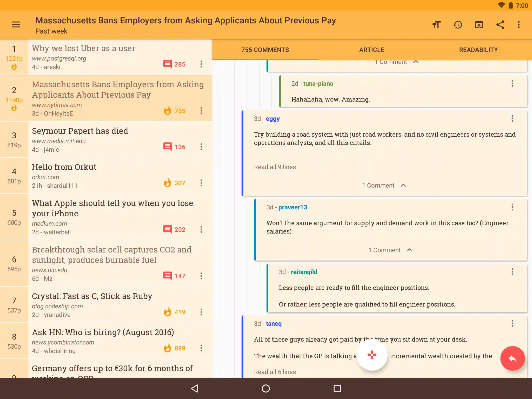This screenshot has height=399, width=532.
Task: Open story in external browser icon
Action: (479, 25)
